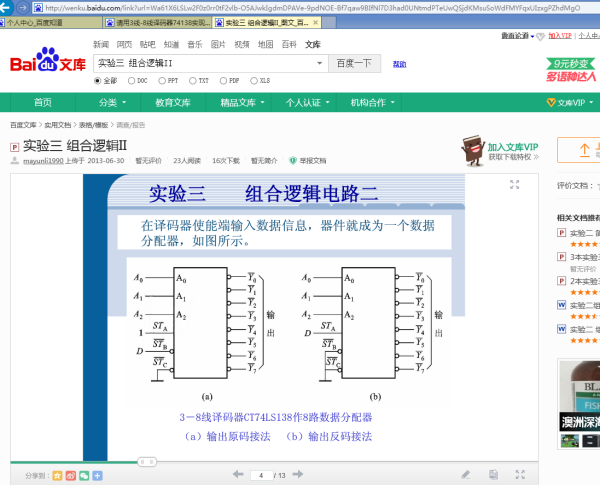Click the diamond icon next to 加入VIP
The width and height of the screenshot is (600, 485).
[x=540, y=37]
